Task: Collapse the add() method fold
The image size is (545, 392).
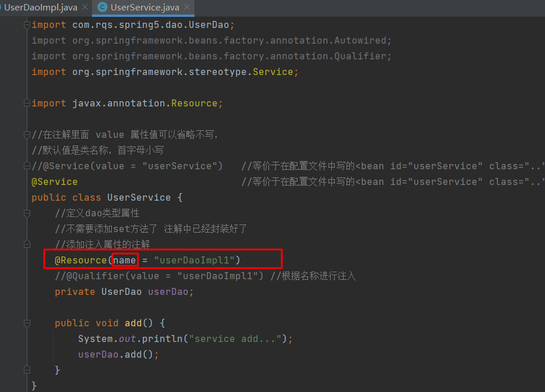Action: [27, 323]
